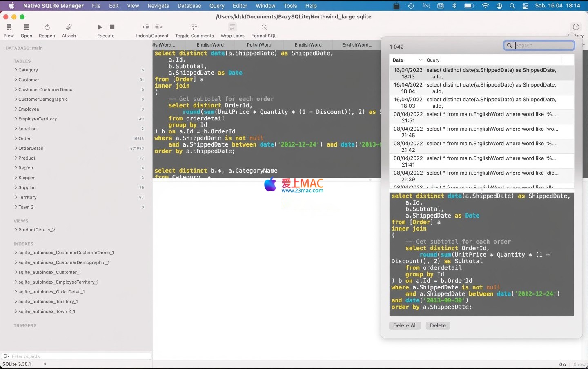Viewport: 588px width, 369px height.
Task: Click the Reopen toolbar icon
Action: (x=47, y=27)
